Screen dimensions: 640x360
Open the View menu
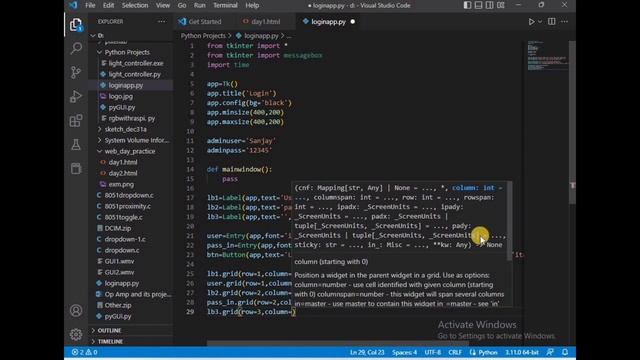(x=162, y=5)
